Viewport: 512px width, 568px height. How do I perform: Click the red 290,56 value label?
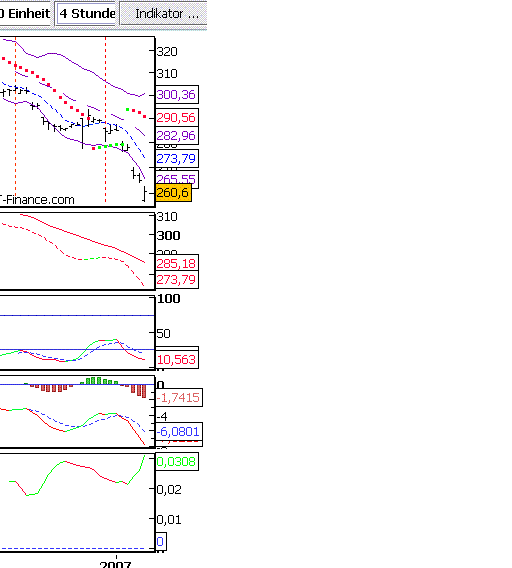point(177,117)
